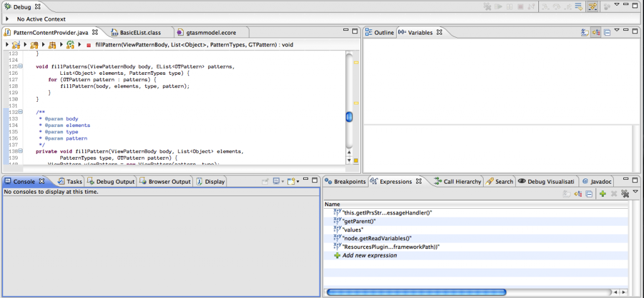
Task: Click Collapse All in Variables view
Action: [x=607, y=33]
